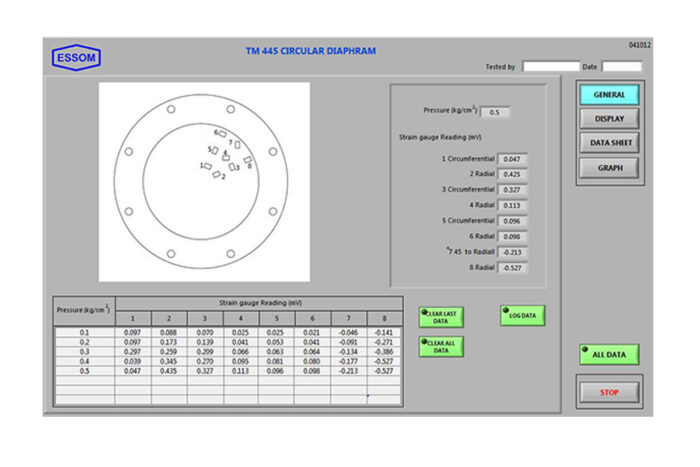Click the top bolt hole on diaphragm
The image size is (700, 467).
pyautogui.click(x=171, y=109)
